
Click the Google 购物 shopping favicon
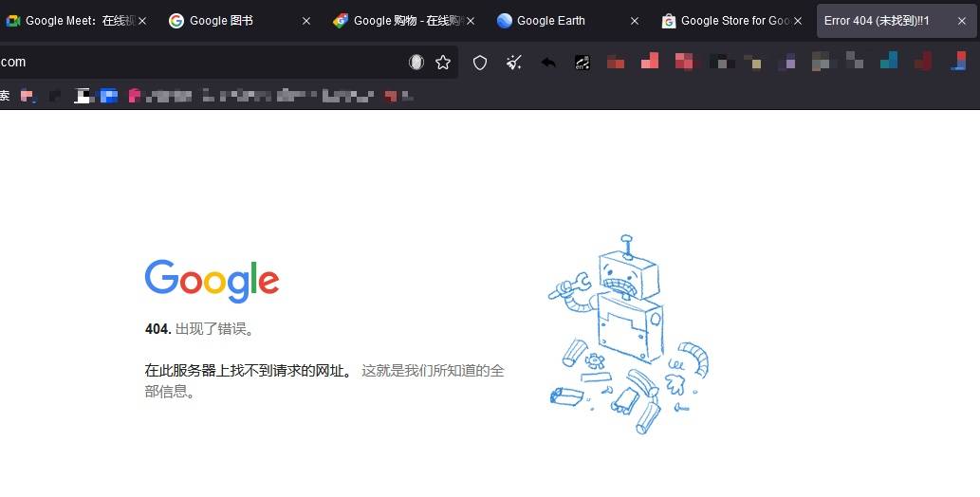tap(340, 21)
